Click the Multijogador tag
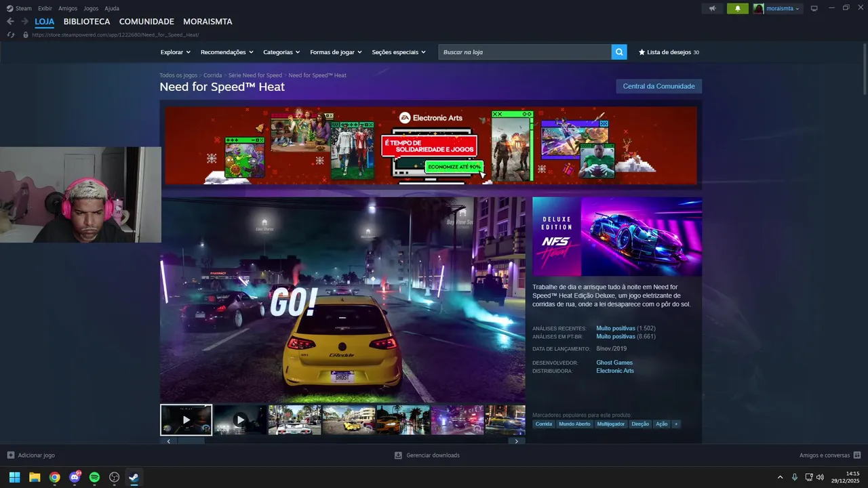868x488 pixels. point(610,424)
